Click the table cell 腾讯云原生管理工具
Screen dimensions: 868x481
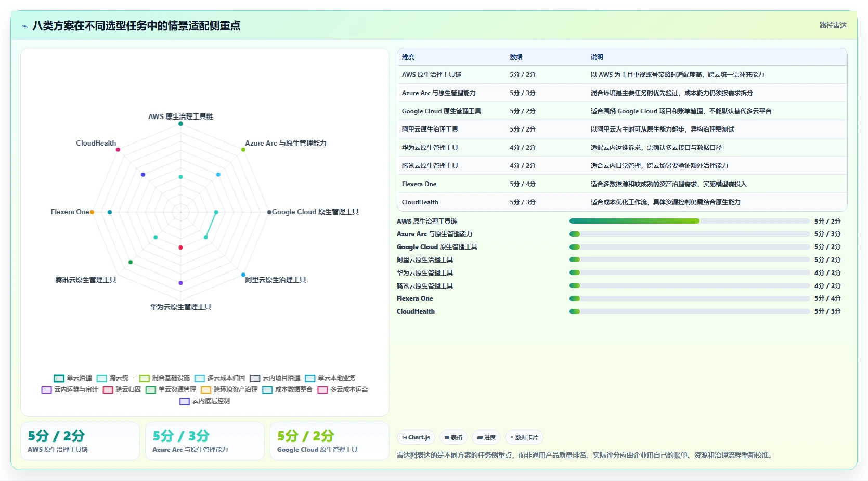[430, 166]
